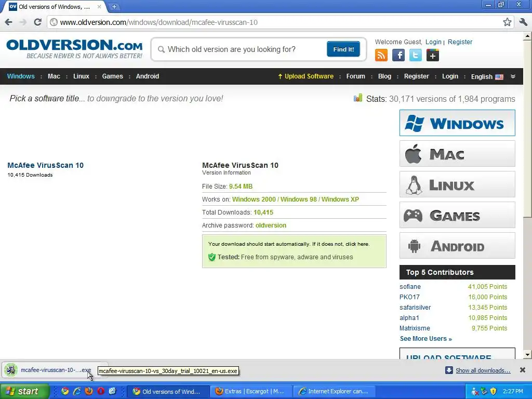Image resolution: width=532 pixels, height=399 pixels.
Task: Click Upload Software in the nav bar
Action: click(305, 76)
